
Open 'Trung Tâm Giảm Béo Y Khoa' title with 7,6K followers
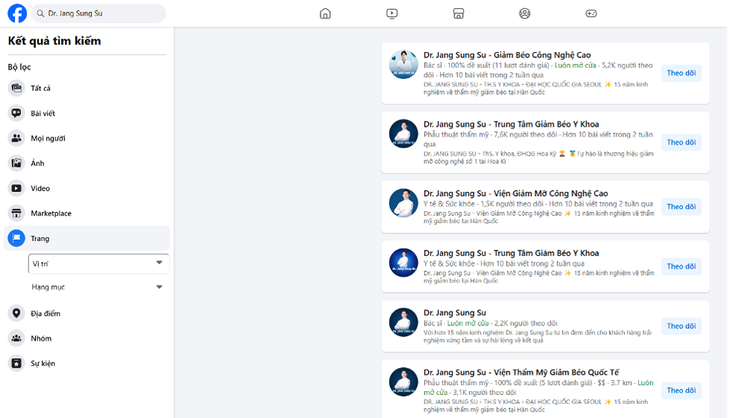pos(511,124)
